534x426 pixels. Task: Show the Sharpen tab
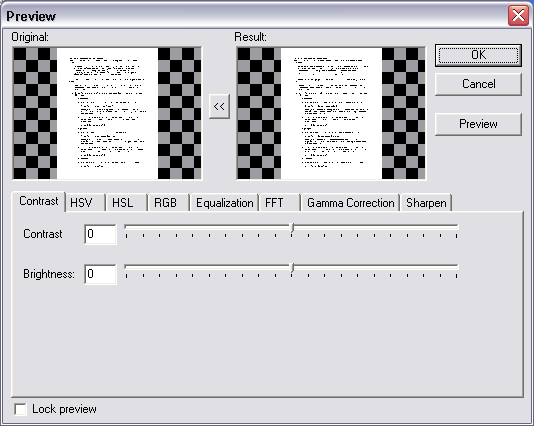426,203
